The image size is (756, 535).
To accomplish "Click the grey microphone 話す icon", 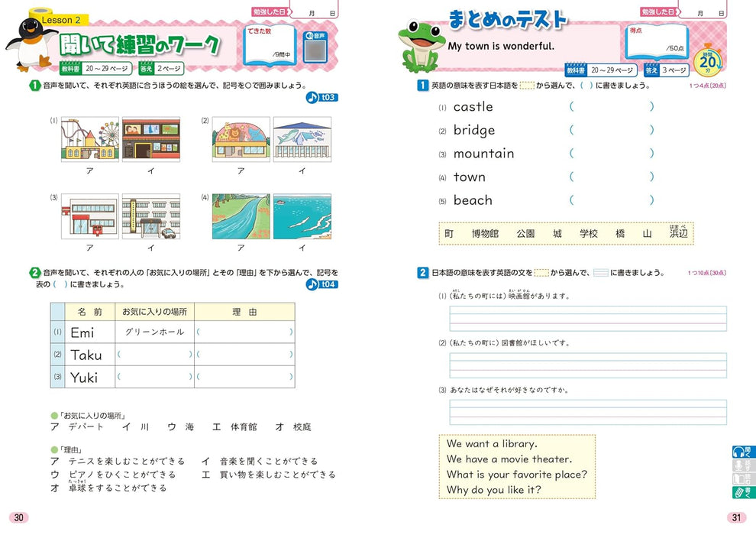I will [x=739, y=465].
